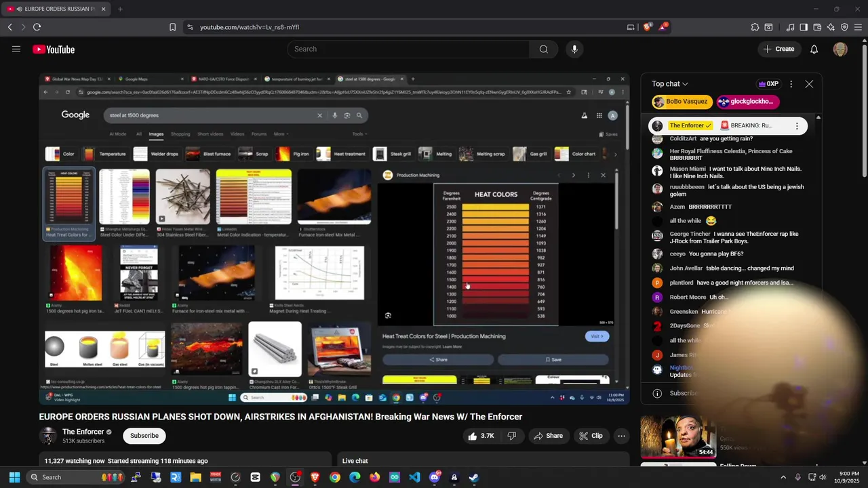This screenshot has height=488, width=868.
Task: Click the YouTube search input field
Action: click(408, 49)
